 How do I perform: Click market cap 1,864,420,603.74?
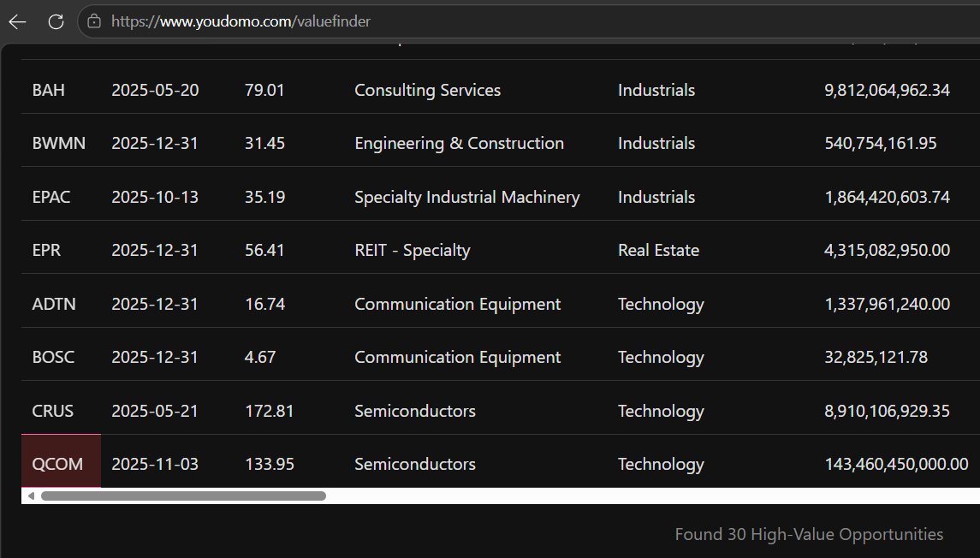pos(887,197)
